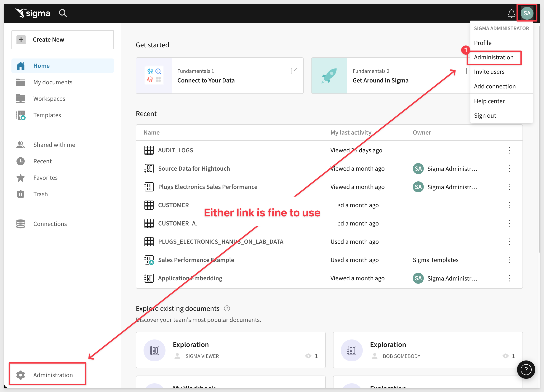Click the My documents folder icon
Image resolution: width=544 pixels, height=392 pixels.
pyautogui.click(x=21, y=82)
